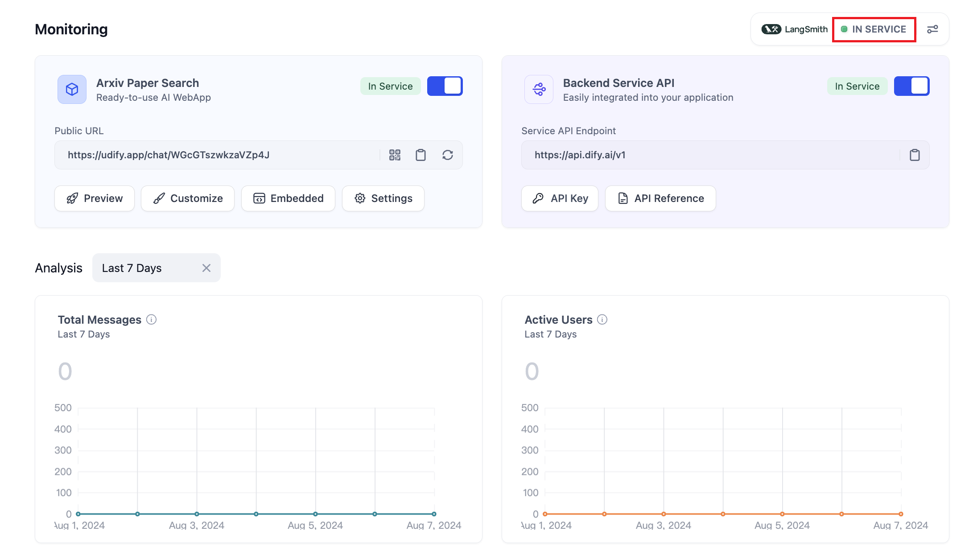The height and width of the screenshot is (560, 973).
Task: Clear the Last 7 Days filter
Action: [206, 268]
